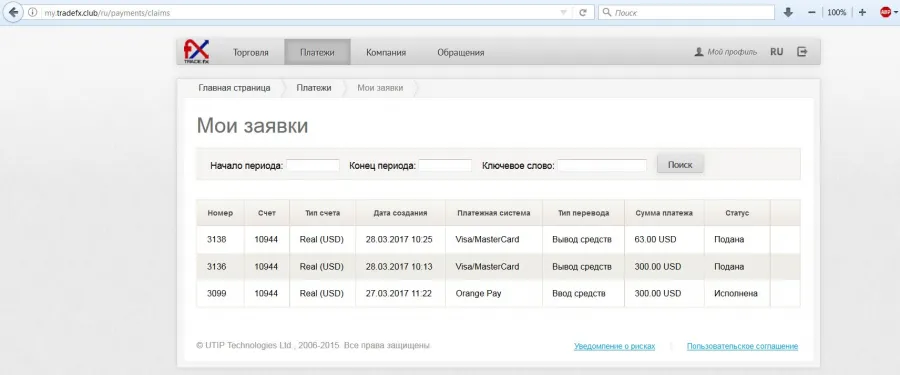Screen dimensions: 900x375
Task: Go to Платежи breadcrumb
Action: 314,88
